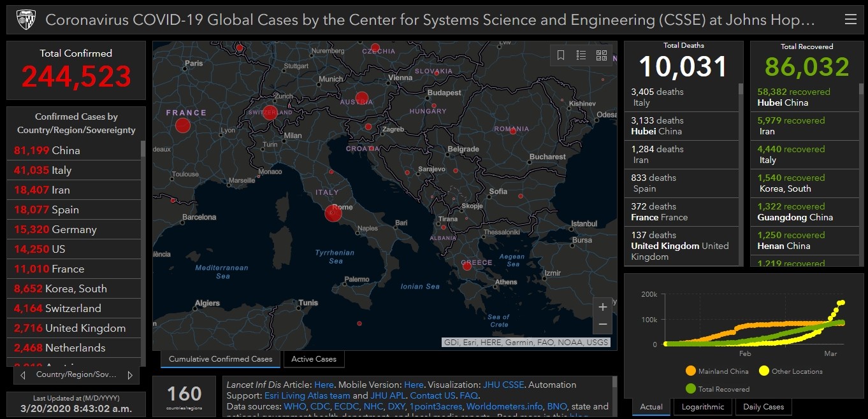Open the BNO data source link

pos(557,406)
